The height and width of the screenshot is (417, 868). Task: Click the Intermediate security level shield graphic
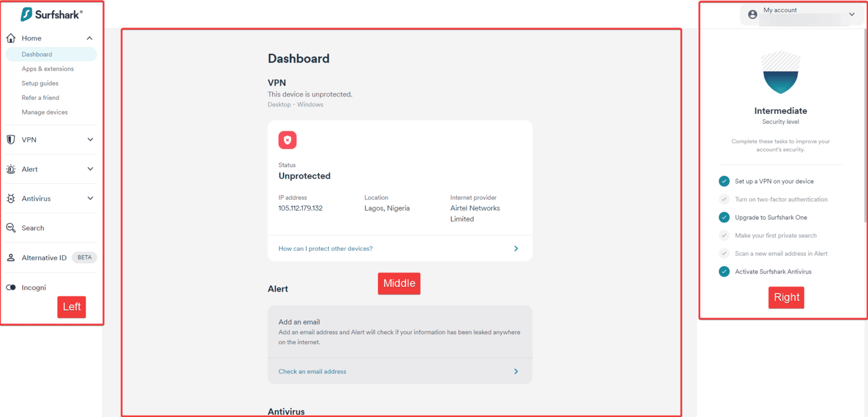point(781,72)
